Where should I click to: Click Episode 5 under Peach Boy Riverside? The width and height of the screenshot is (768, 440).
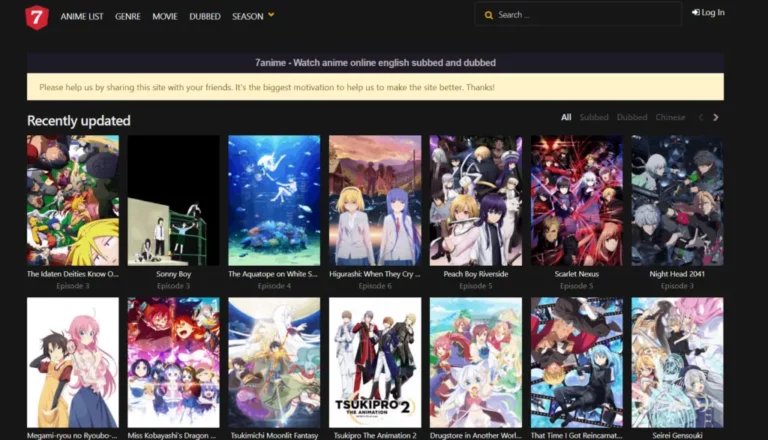click(476, 286)
